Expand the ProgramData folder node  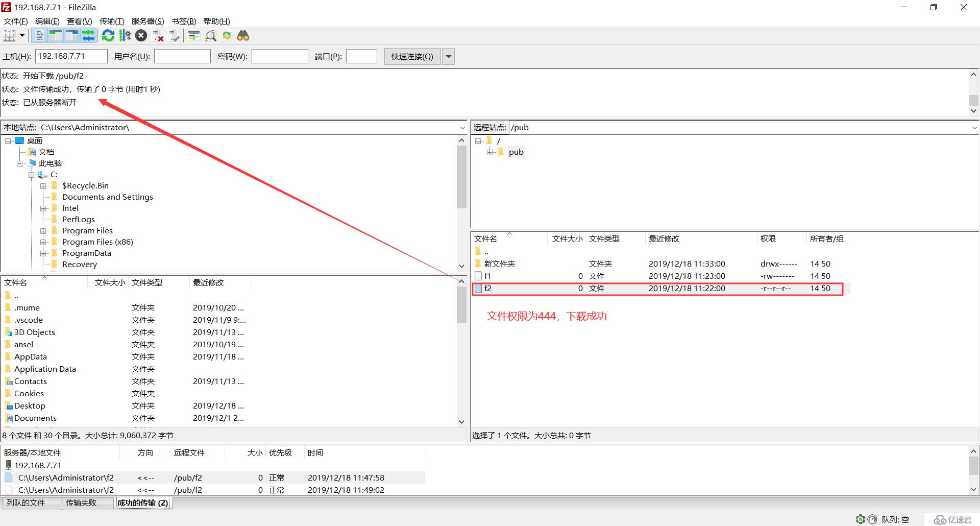[x=43, y=253]
